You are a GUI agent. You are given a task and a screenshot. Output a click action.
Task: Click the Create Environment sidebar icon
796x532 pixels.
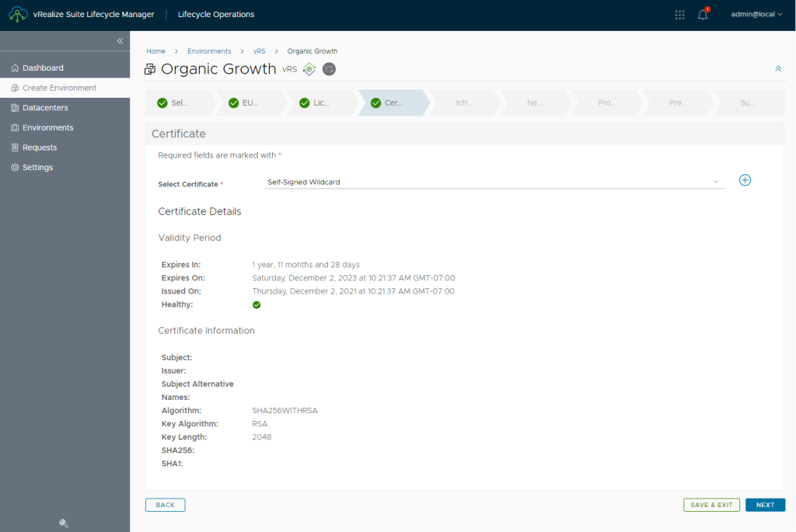[x=15, y=88]
